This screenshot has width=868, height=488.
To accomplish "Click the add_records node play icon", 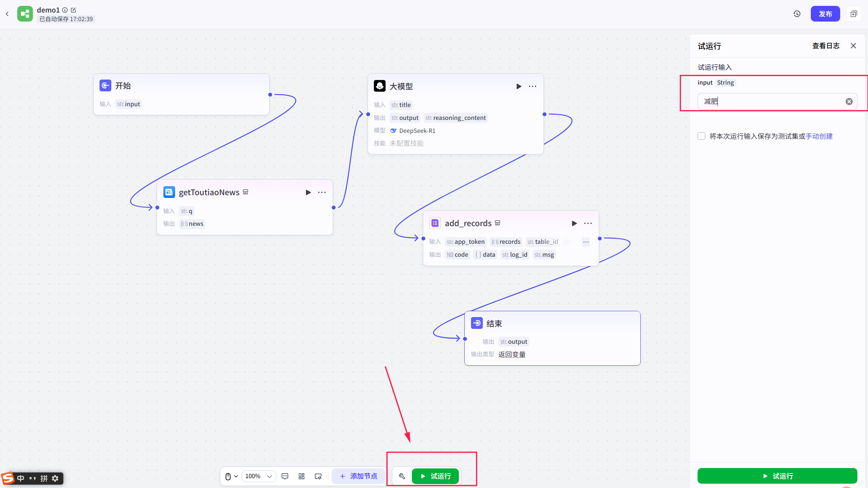I will click(574, 223).
